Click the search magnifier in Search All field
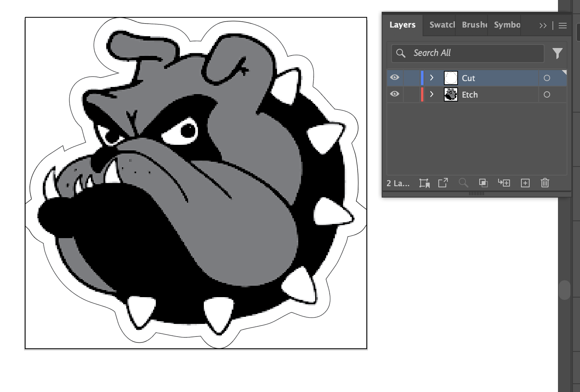 (x=401, y=53)
